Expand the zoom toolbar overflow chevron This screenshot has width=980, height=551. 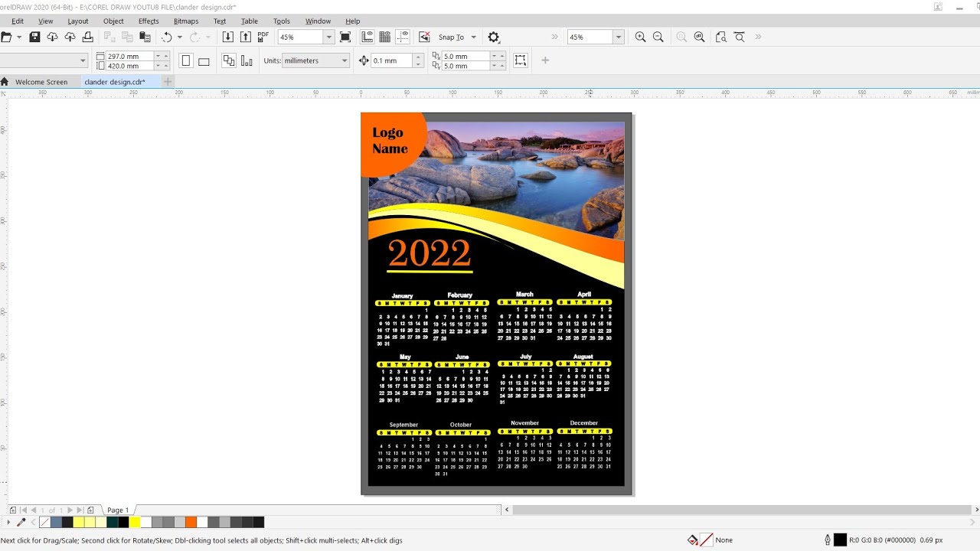[x=758, y=37]
